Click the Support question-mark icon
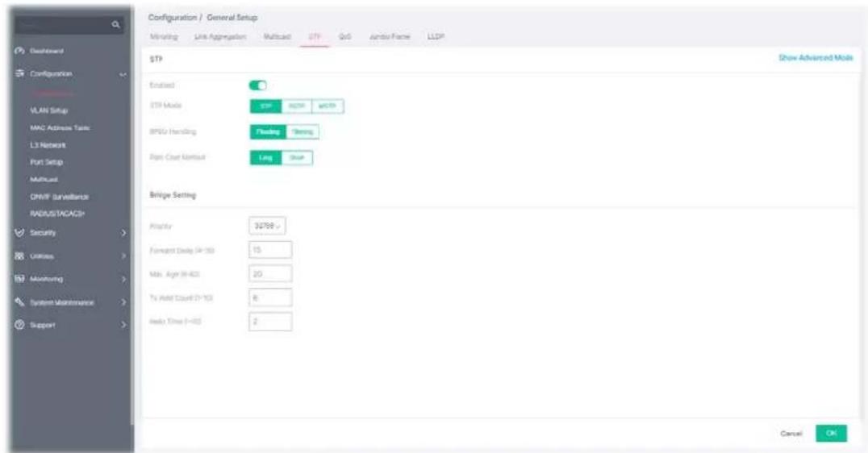868x453 pixels. click(x=20, y=325)
